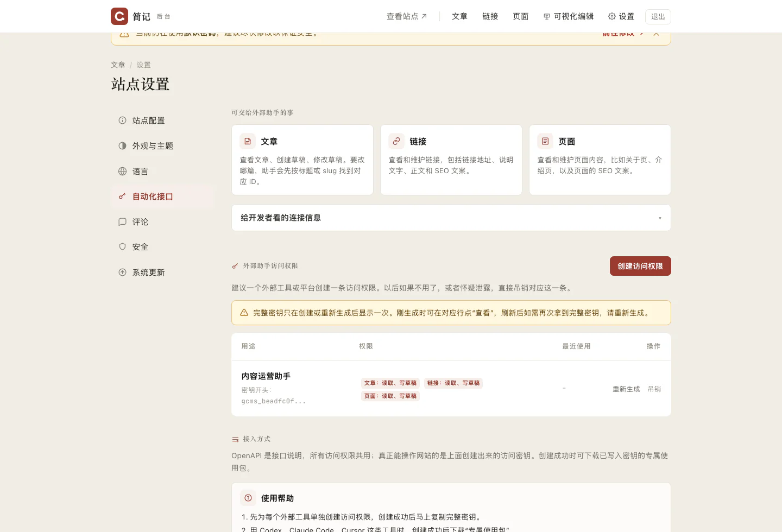Click the speech bubble icon beside 评论
Screen dimensions: 782x532
pos(122,222)
